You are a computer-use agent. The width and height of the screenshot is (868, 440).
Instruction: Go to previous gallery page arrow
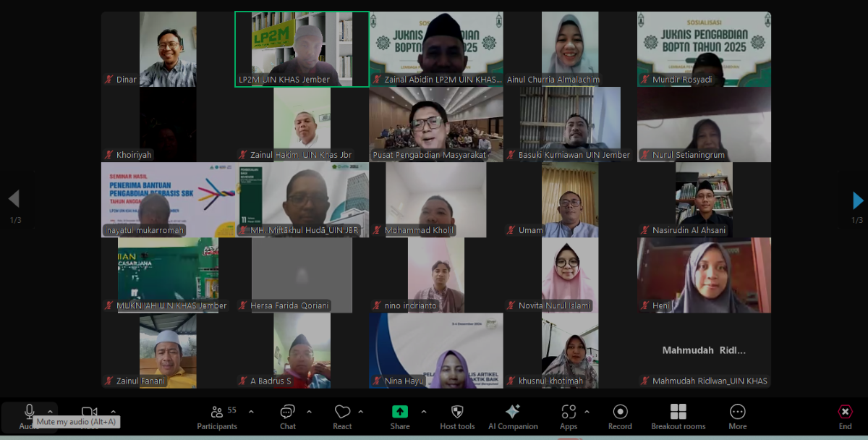(x=14, y=199)
